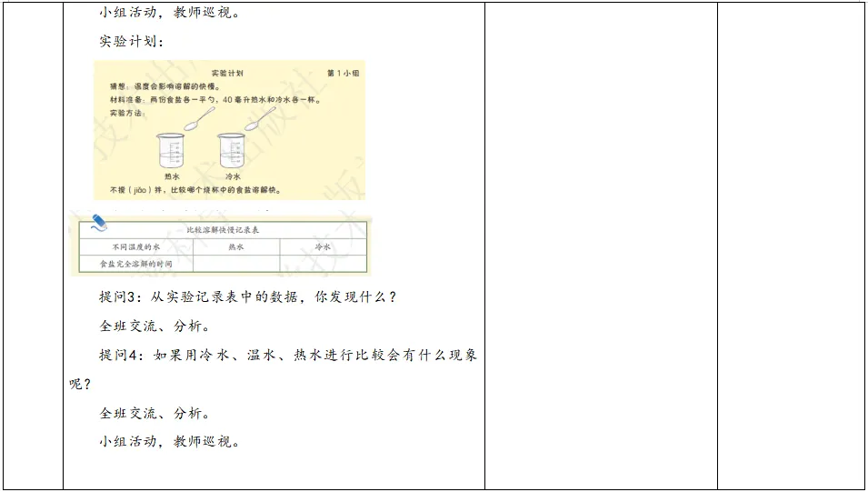Click the empty time cell under 热水
The width and height of the screenshot is (868, 492).
click(236, 264)
